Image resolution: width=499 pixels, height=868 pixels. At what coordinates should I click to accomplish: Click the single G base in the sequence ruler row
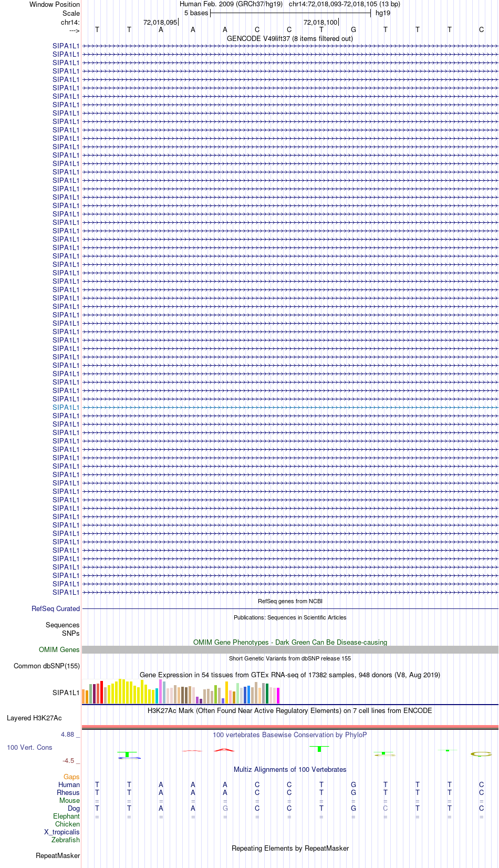click(x=354, y=29)
